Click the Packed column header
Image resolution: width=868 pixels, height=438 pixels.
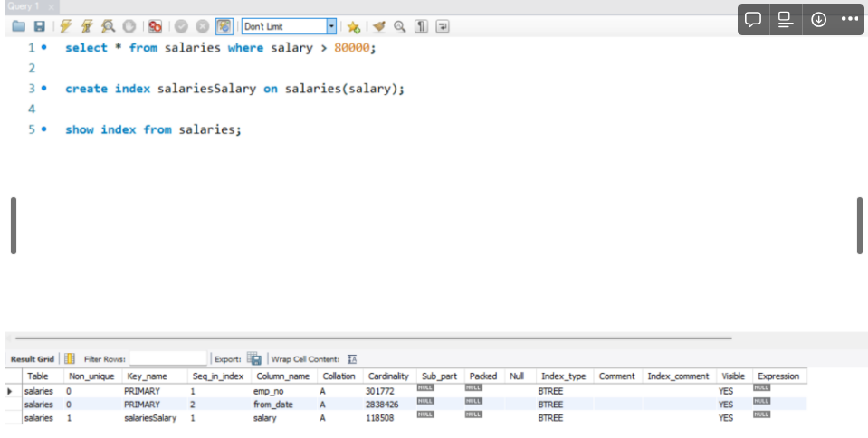483,376
